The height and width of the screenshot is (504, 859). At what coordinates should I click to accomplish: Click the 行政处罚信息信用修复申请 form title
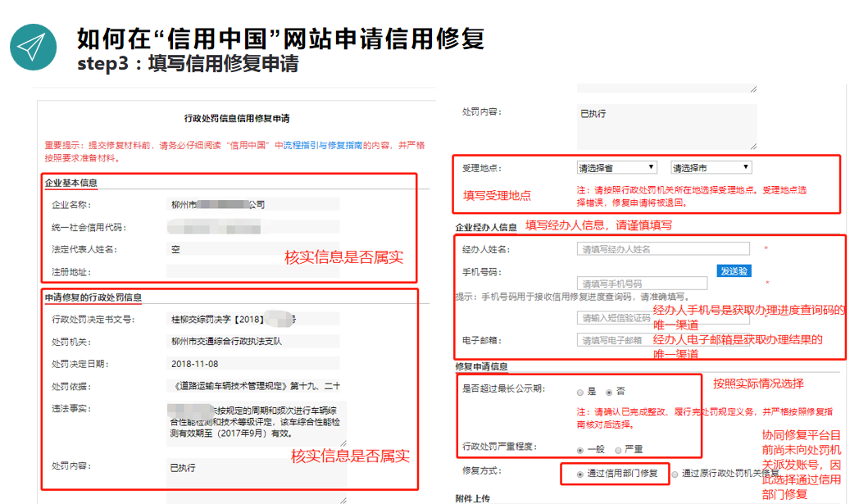pos(237,118)
